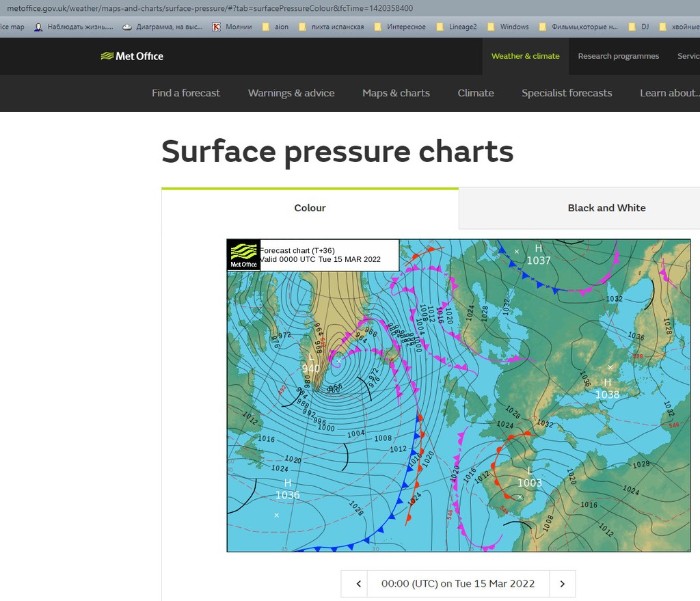Go to previous forecast time

click(x=358, y=584)
